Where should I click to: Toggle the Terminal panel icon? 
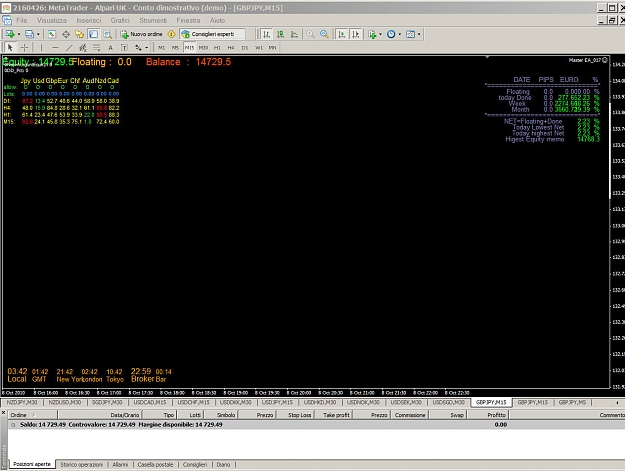(94, 34)
